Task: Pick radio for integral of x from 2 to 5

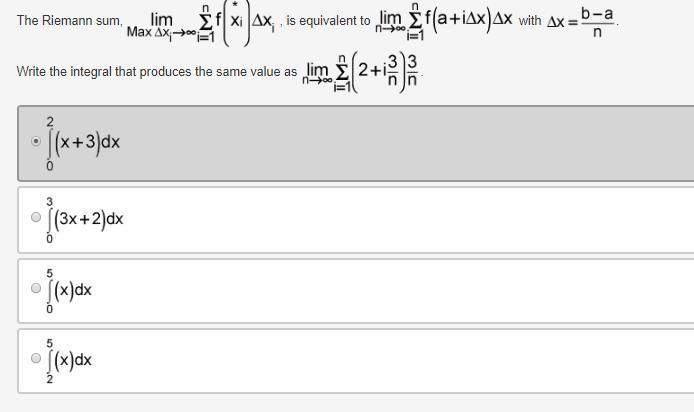Action: pyautogui.click(x=36, y=359)
